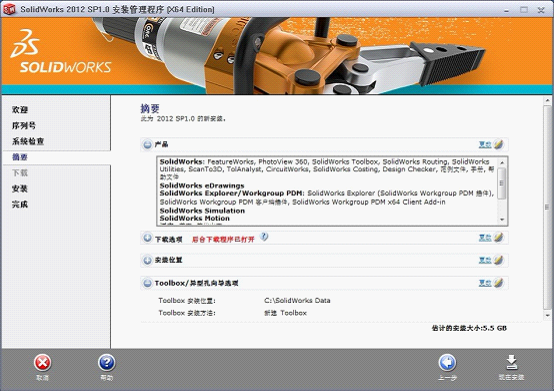Select 欢迎 step in sidebar
The width and height of the screenshot is (554, 391).
pos(20,110)
